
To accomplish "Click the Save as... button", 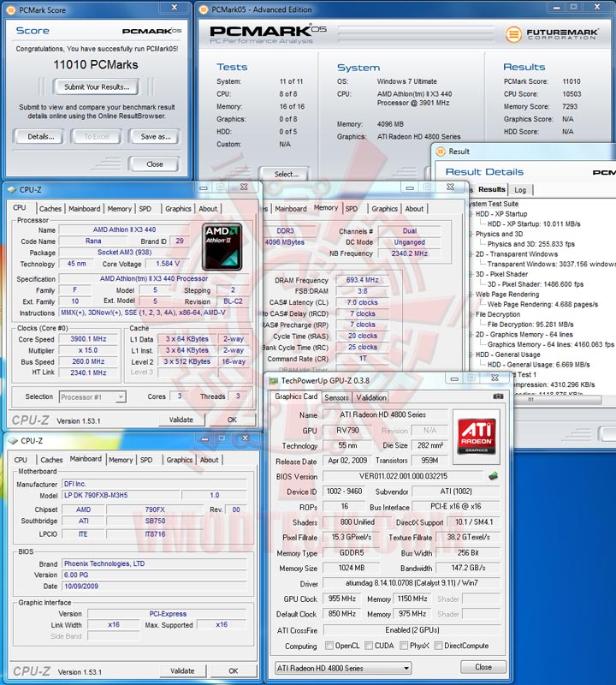I will 155,137.
